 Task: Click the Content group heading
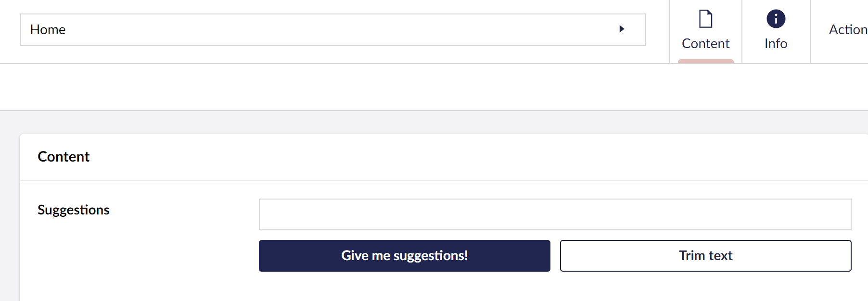point(64,157)
